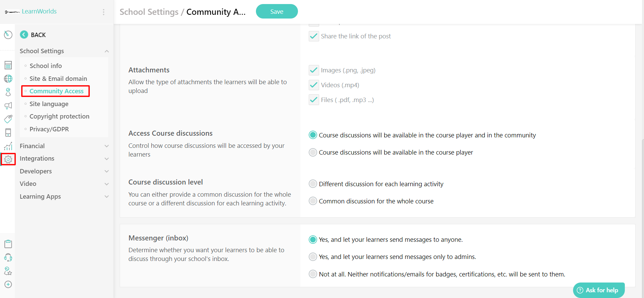
Task: View the Analytics chart icon
Action: click(x=8, y=146)
